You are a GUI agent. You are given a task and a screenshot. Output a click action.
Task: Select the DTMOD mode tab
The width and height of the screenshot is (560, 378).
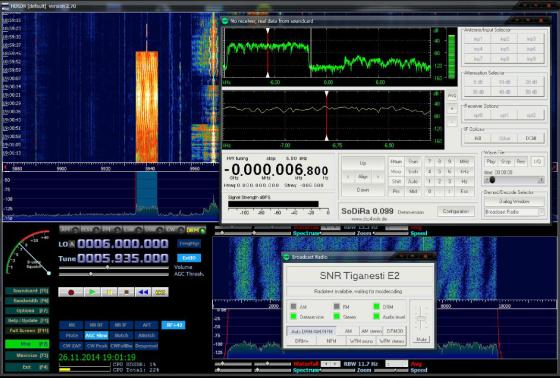pos(395,331)
